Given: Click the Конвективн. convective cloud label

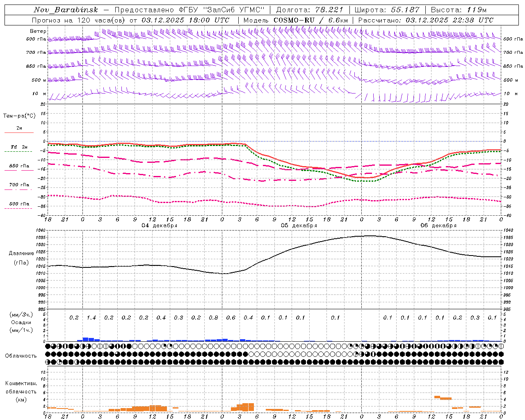Looking at the screenshot, I should pos(21,383).
